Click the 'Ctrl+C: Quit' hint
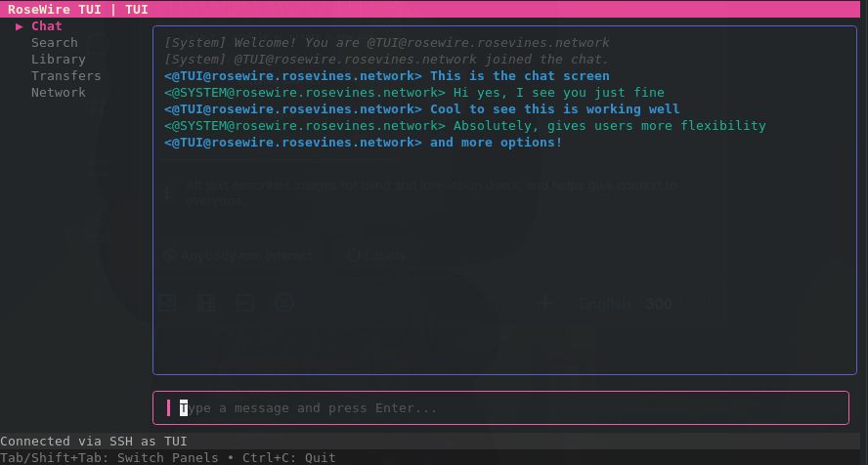The image size is (868, 465). coord(289,458)
